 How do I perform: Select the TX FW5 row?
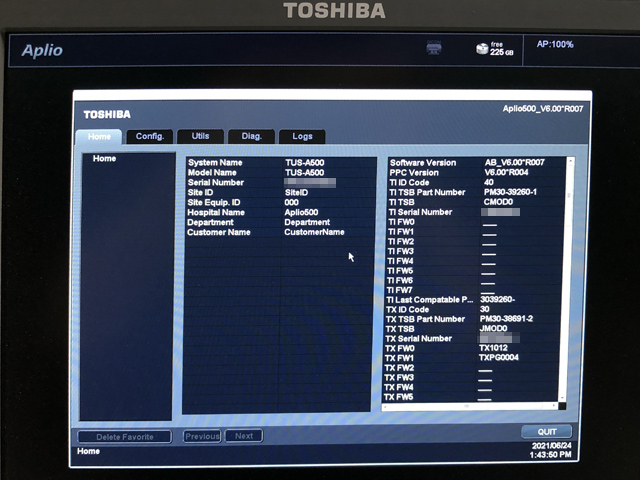coord(471,397)
